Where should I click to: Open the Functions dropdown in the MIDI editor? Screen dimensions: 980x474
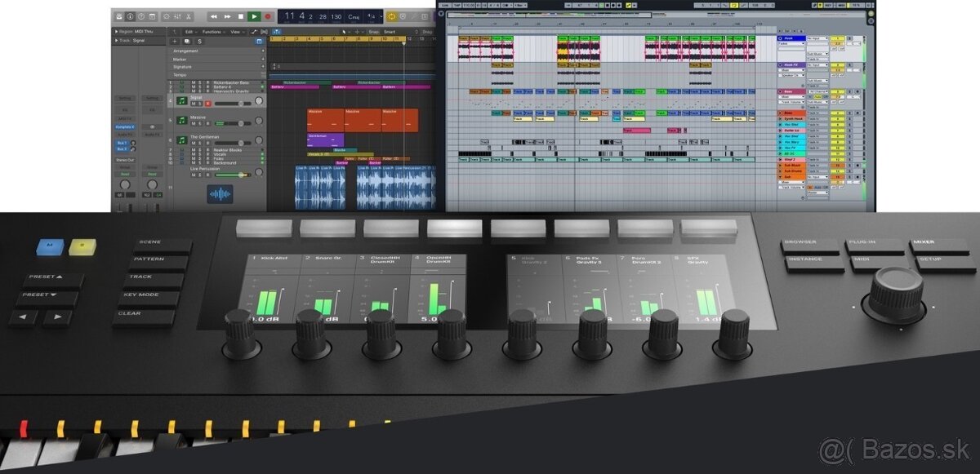pos(212,31)
